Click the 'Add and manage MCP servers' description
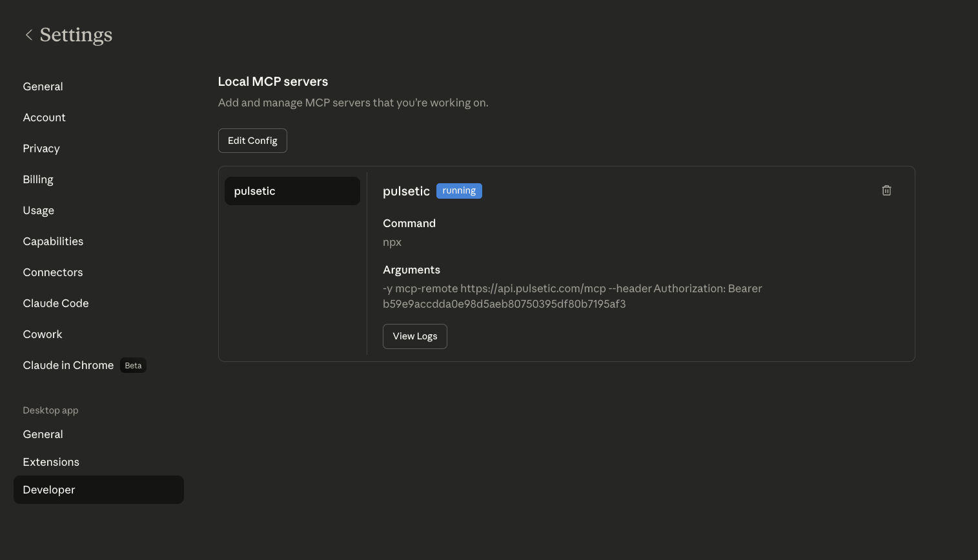Image resolution: width=978 pixels, height=560 pixels. [353, 103]
